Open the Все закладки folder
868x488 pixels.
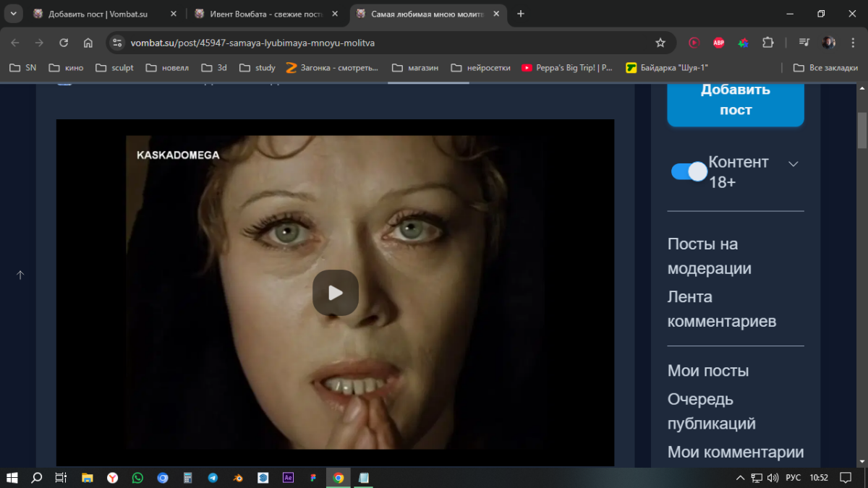click(x=825, y=68)
